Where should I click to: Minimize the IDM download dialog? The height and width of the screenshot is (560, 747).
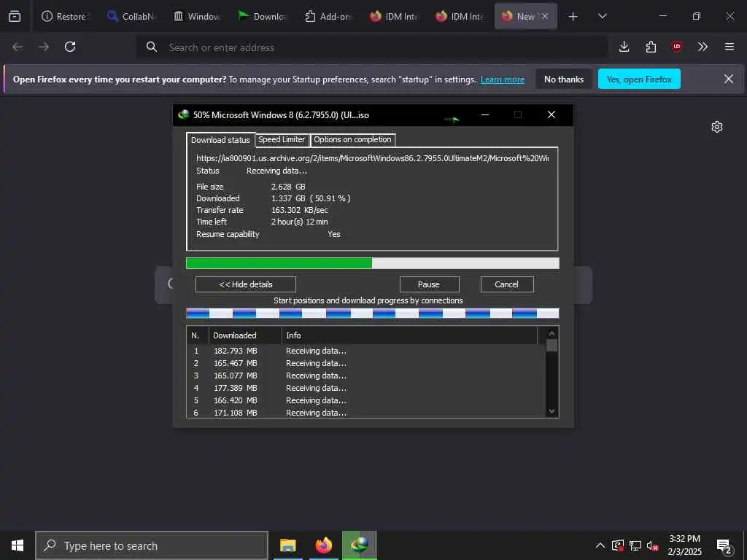click(x=485, y=114)
